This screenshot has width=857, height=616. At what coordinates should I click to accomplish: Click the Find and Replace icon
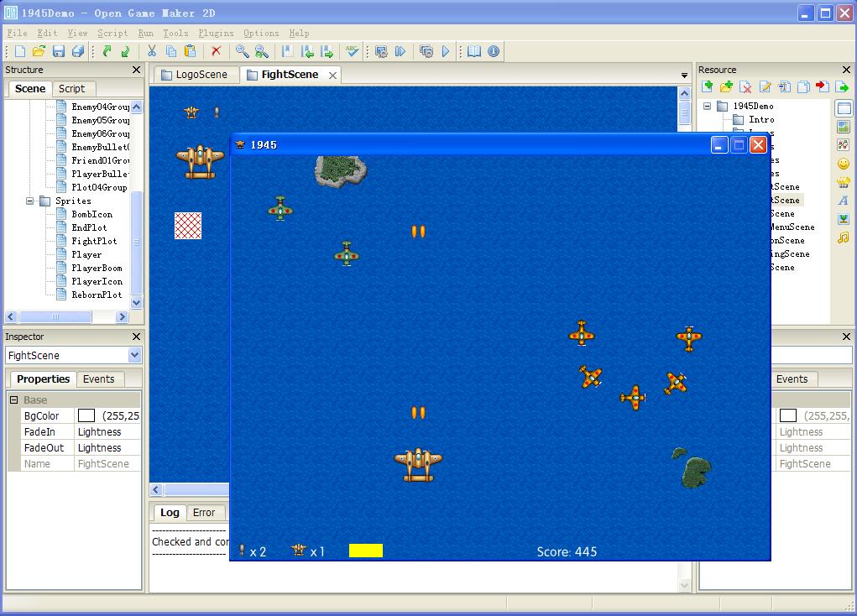(x=262, y=51)
